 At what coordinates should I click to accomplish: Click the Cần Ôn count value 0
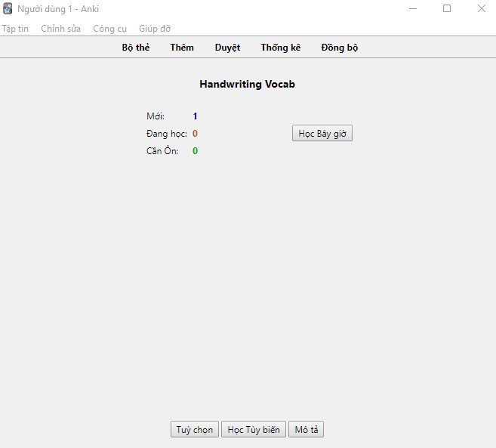(x=196, y=150)
